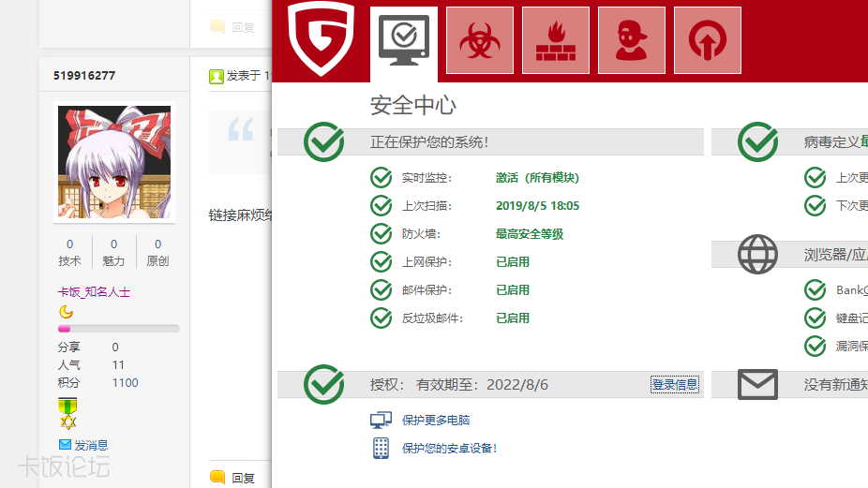Open the 保护更多电脑 link
Viewport: 868px width, 488px height.
tap(436, 421)
